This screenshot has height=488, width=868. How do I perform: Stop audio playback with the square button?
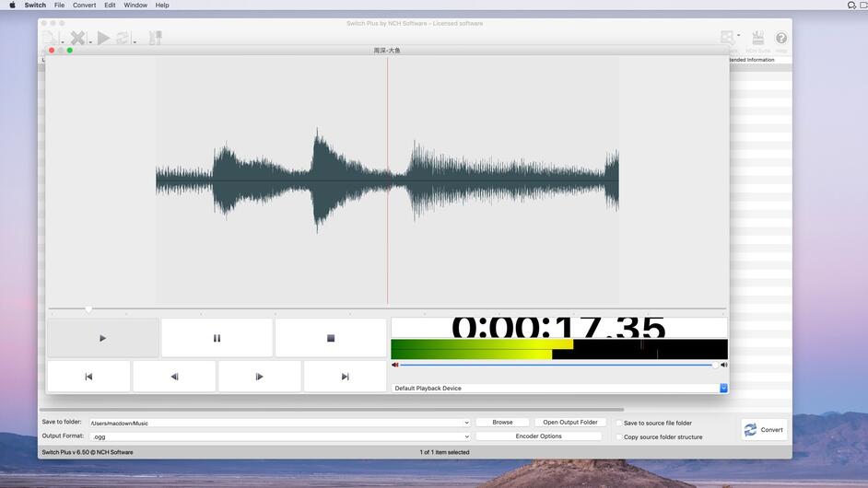331,338
